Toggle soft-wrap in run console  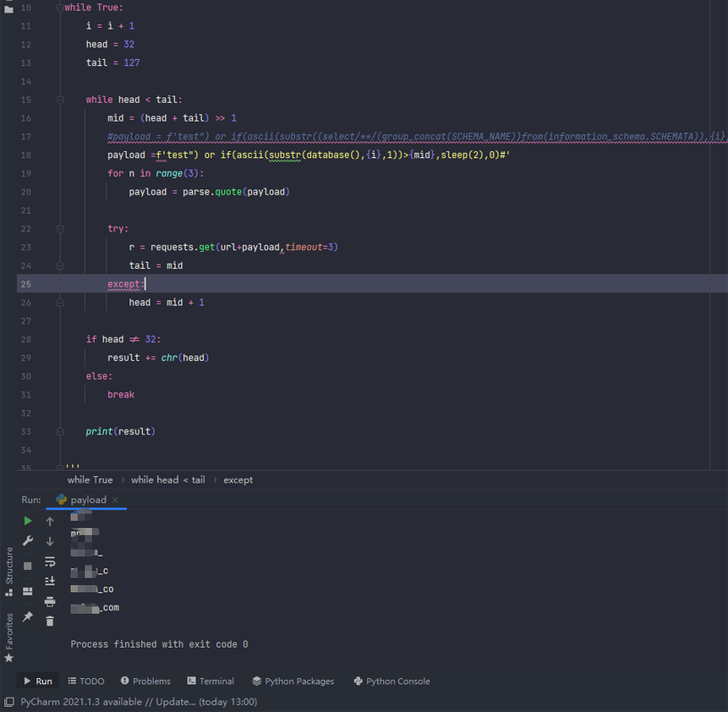click(x=50, y=562)
